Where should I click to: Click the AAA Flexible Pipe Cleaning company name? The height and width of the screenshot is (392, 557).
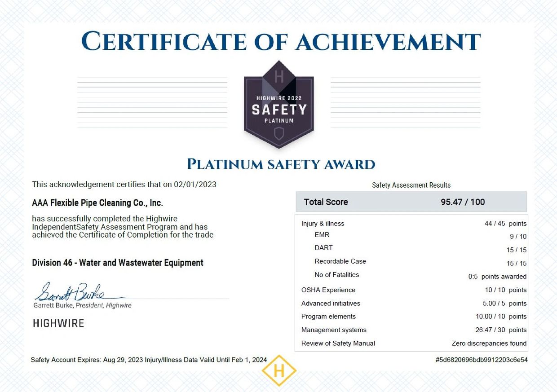point(97,203)
